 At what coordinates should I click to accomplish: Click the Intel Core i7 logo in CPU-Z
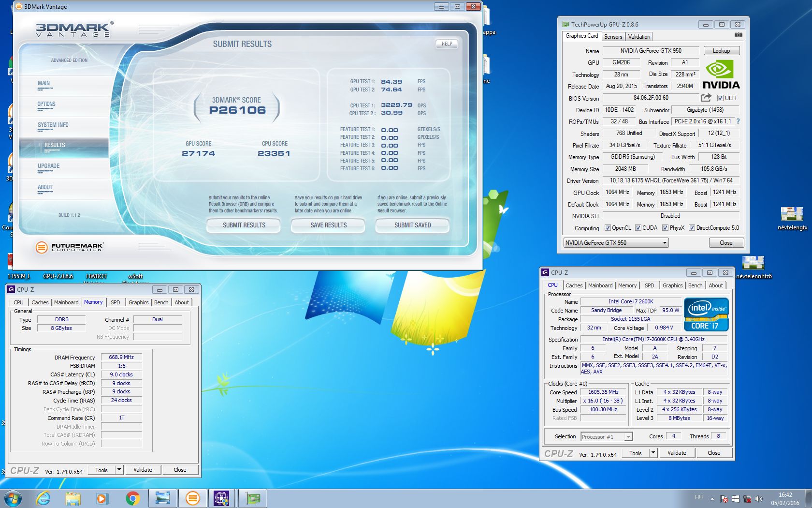tap(706, 314)
